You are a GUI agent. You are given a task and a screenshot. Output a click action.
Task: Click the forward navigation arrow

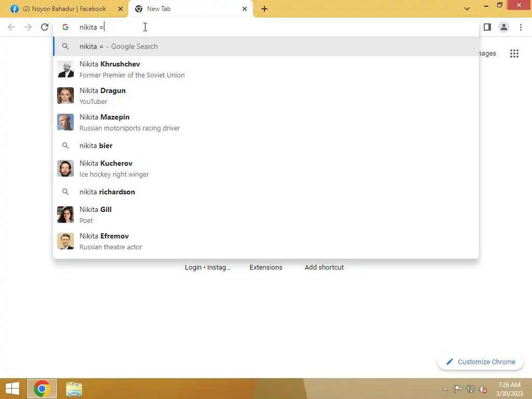28,27
